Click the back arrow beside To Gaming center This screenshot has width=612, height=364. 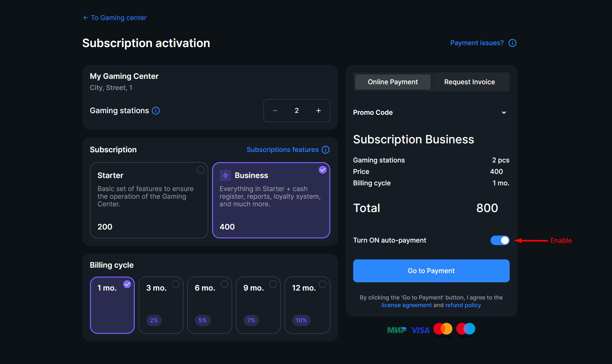(85, 17)
